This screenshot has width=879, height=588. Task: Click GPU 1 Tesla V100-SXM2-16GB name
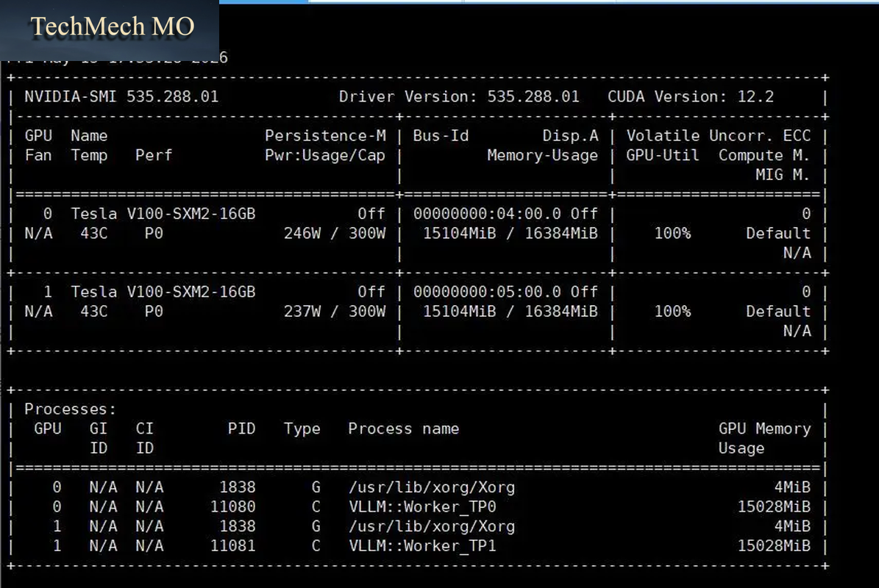(x=163, y=292)
